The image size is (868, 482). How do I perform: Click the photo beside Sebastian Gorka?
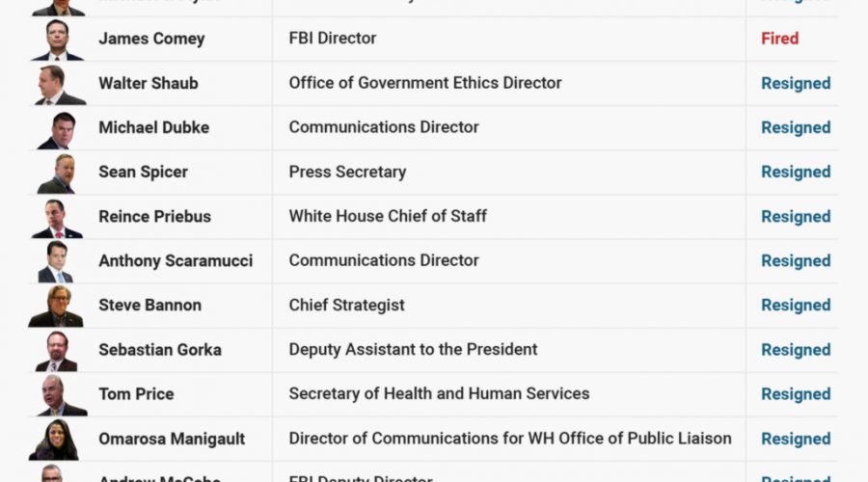coord(56,350)
